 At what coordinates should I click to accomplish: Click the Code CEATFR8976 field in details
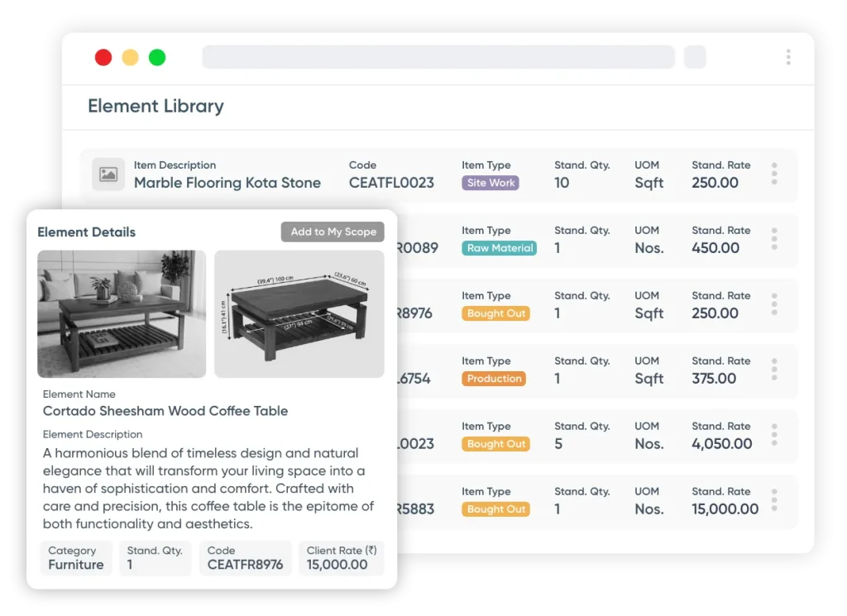tap(246, 558)
